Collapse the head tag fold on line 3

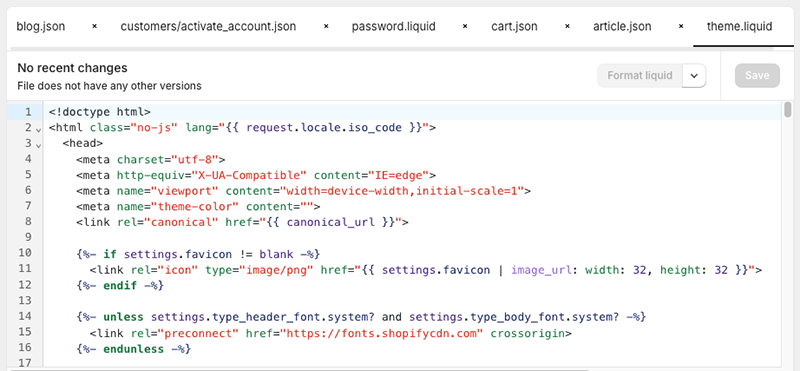(x=38, y=146)
